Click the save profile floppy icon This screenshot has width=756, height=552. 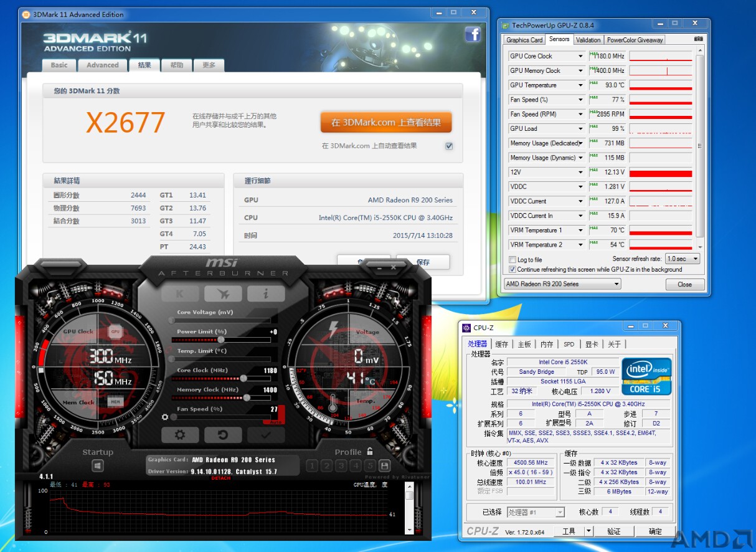[384, 465]
